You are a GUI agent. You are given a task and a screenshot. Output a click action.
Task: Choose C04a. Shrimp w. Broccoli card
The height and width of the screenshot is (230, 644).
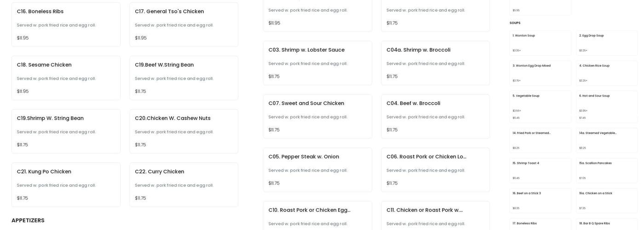(435, 63)
